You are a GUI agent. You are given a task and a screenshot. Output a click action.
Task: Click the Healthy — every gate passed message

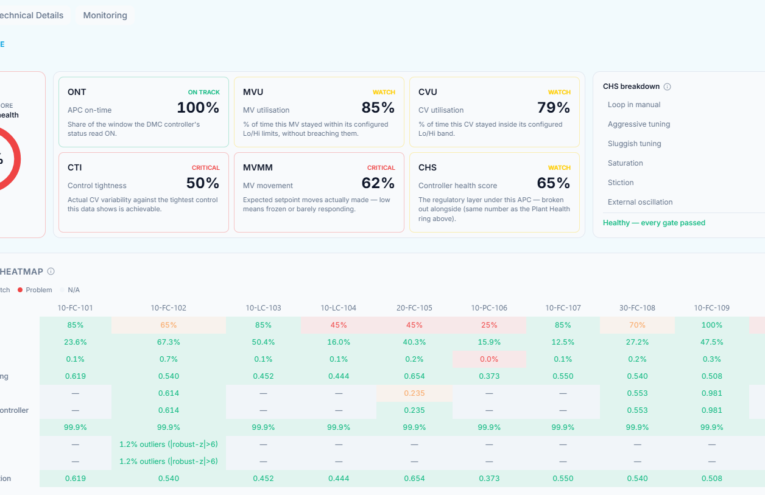coord(654,223)
